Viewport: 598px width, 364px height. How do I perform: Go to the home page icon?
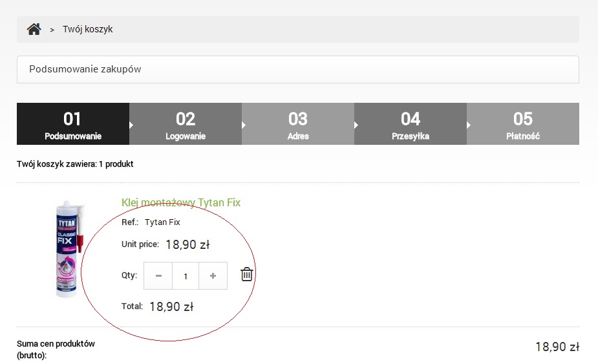(x=34, y=29)
